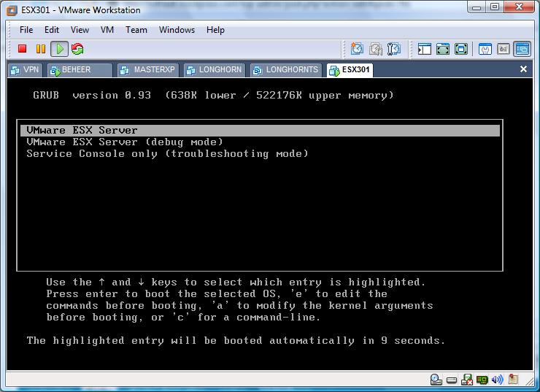
Task: Enter full screen mode
Action: (443, 49)
